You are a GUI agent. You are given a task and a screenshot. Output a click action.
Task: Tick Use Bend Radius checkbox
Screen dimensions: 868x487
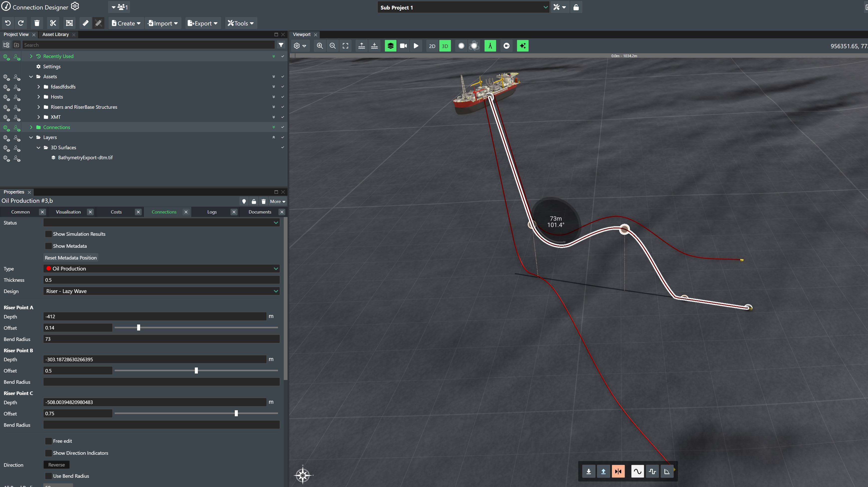click(48, 476)
